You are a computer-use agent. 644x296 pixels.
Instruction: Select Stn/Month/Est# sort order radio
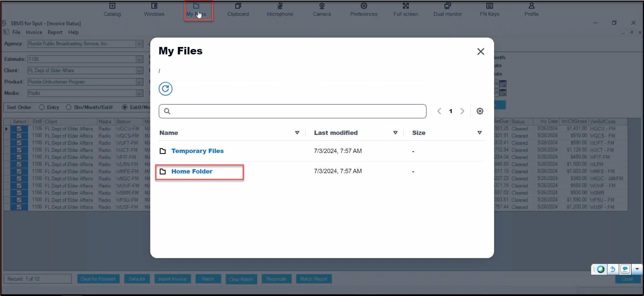[68, 107]
